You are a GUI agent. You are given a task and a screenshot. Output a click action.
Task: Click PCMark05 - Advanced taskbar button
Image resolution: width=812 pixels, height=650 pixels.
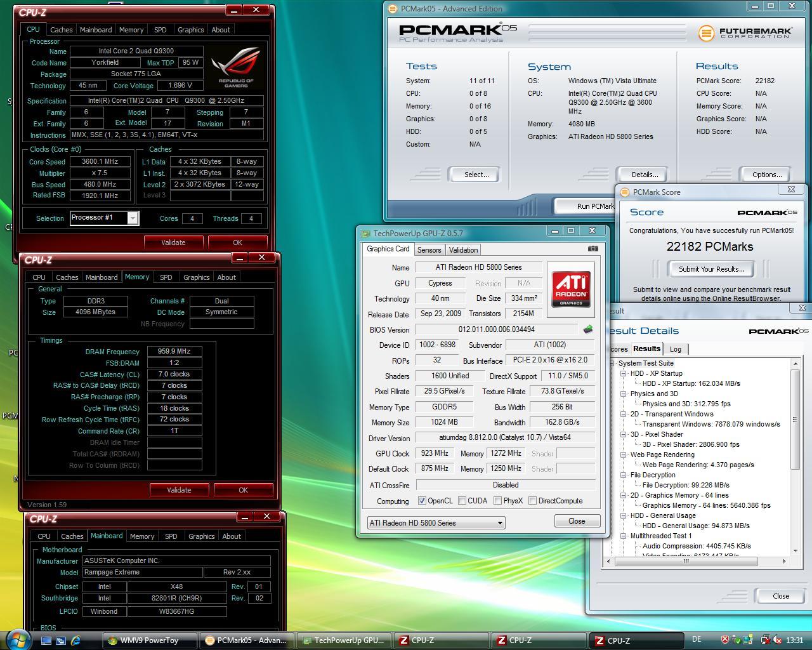point(247,640)
